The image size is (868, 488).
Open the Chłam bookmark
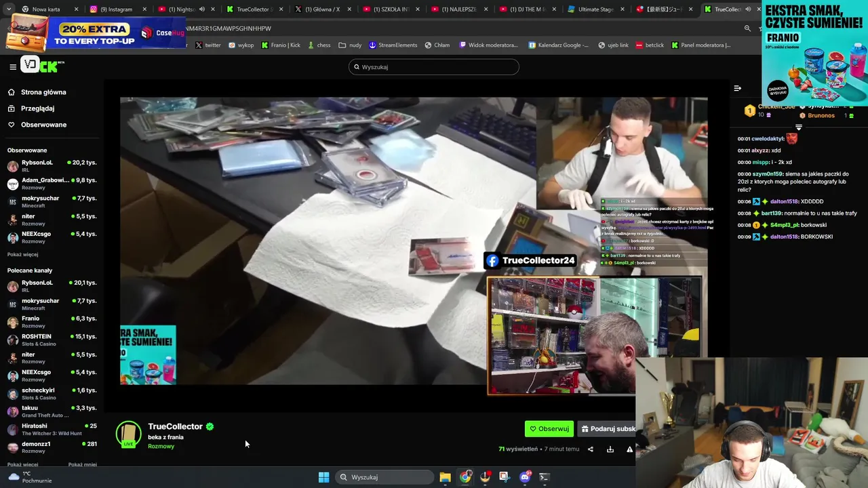[x=437, y=45]
